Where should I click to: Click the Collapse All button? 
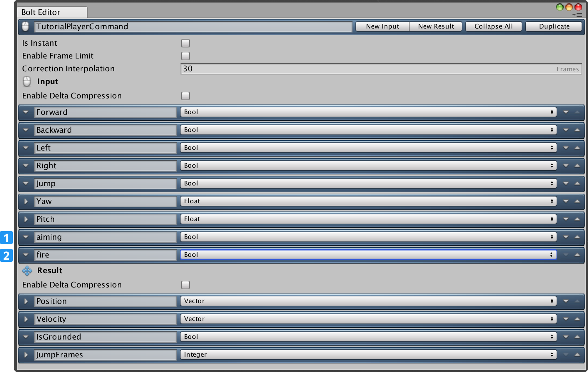[x=493, y=26]
